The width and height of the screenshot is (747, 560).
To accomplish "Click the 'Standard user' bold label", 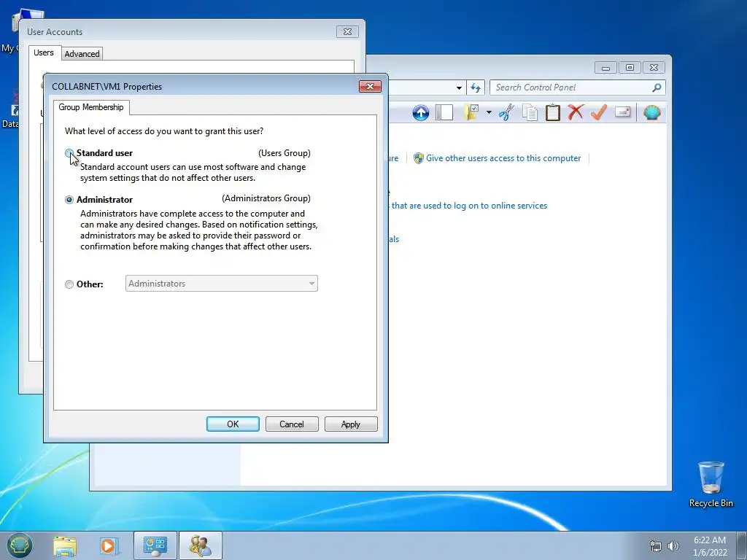I will [x=104, y=153].
